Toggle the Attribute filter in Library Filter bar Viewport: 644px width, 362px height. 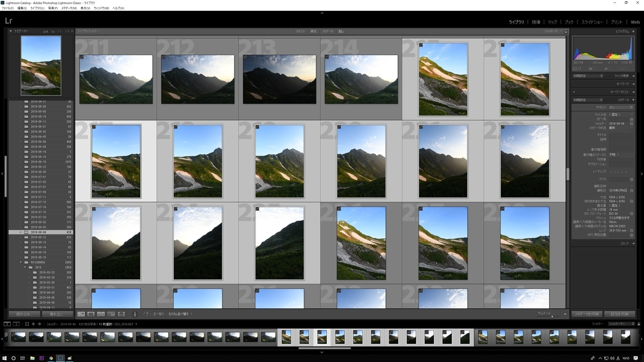click(313, 32)
